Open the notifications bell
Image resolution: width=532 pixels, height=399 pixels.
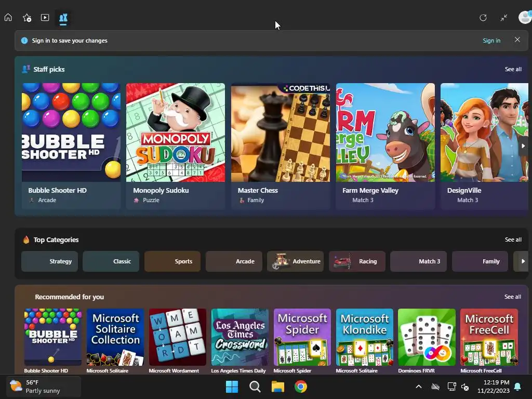[518, 387]
